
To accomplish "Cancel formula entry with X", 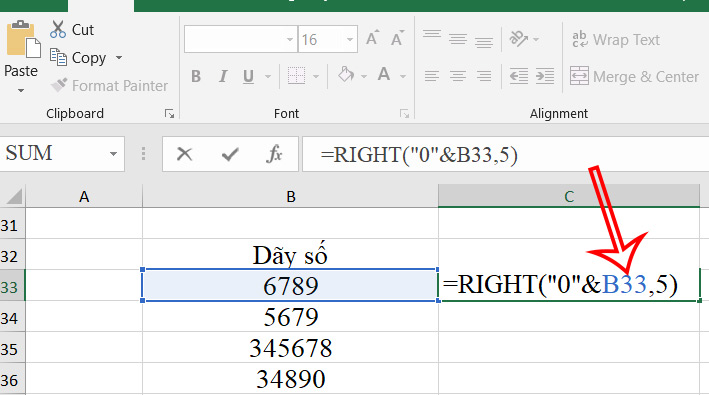I will [x=184, y=154].
